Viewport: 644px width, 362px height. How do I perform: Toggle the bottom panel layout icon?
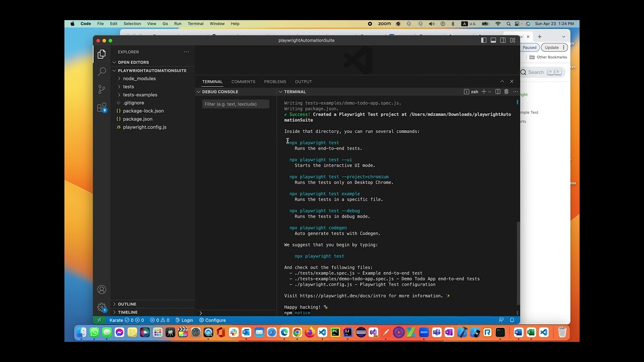pos(493,40)
